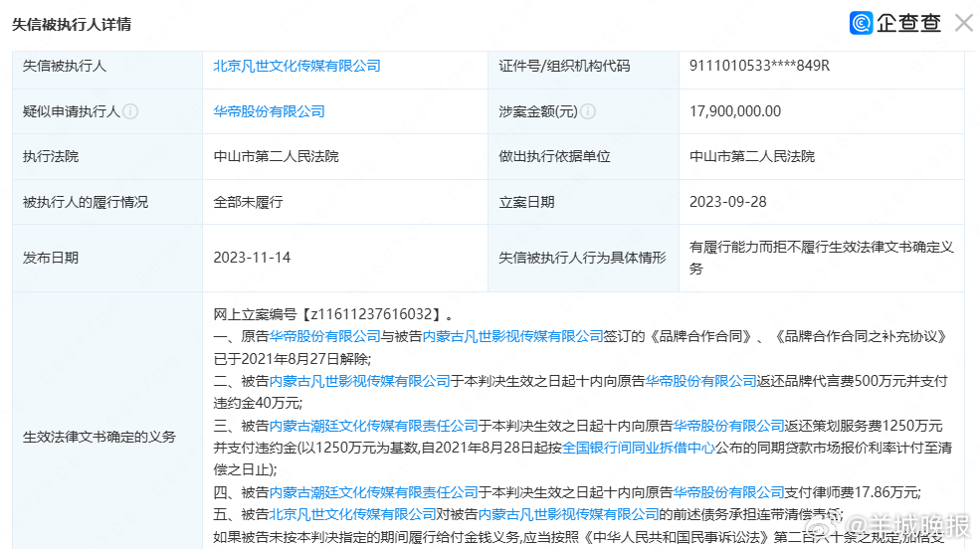Select 全部未履行 status text

click(248, 202)
